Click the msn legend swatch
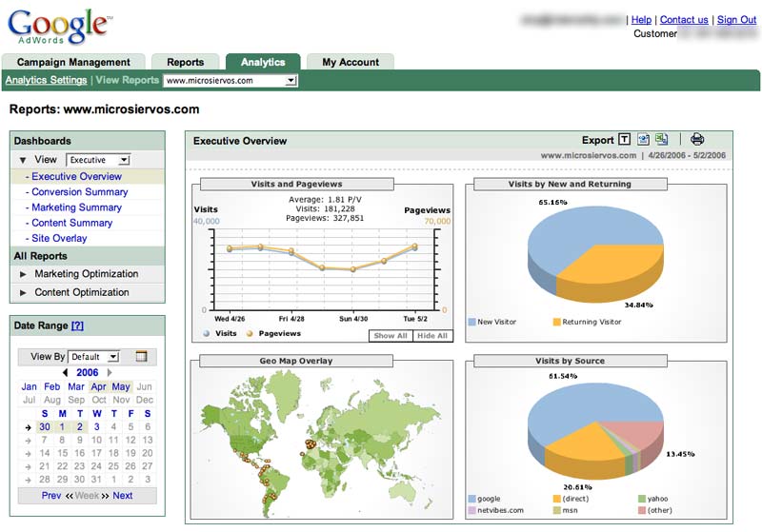The height and width of the screenshot is (532, 762). click(x=557, y=510)
